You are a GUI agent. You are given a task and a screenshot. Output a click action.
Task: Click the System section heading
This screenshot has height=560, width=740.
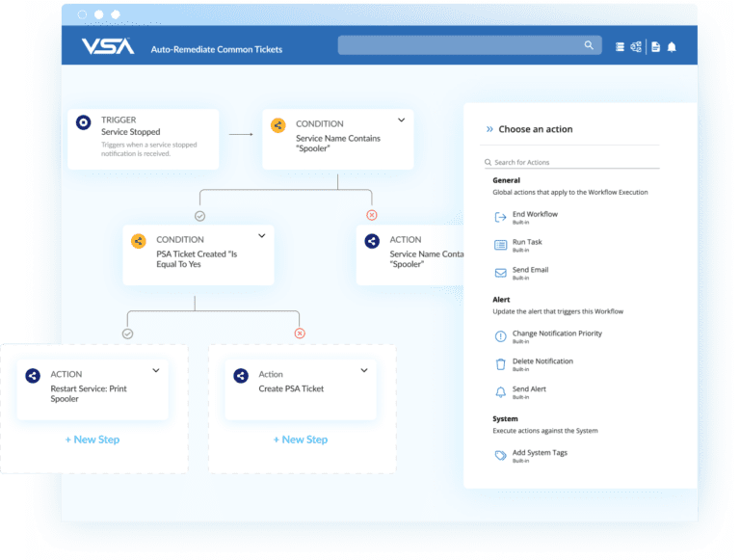505,419
